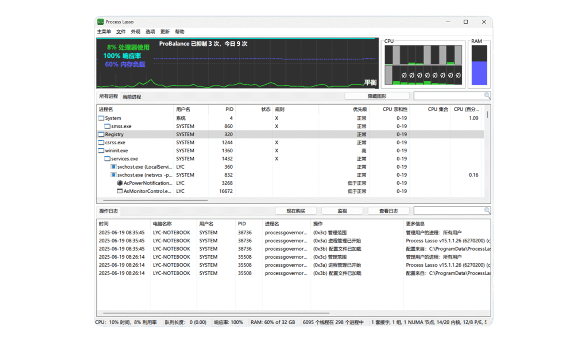
Task: Click the AsMonitorControl process icon
Action: [120, 191]
